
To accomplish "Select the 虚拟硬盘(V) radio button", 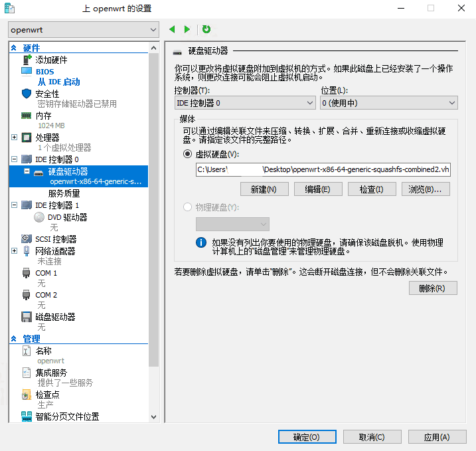I will point(188,154).
